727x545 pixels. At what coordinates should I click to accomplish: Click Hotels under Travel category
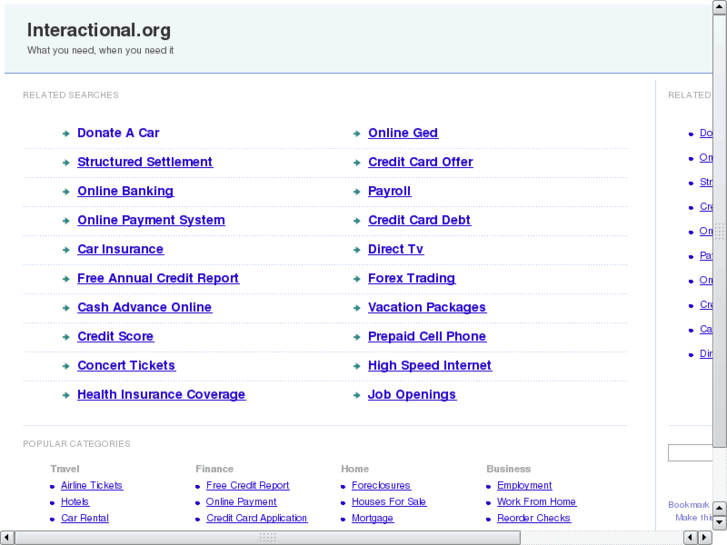[x=75, y=502]
